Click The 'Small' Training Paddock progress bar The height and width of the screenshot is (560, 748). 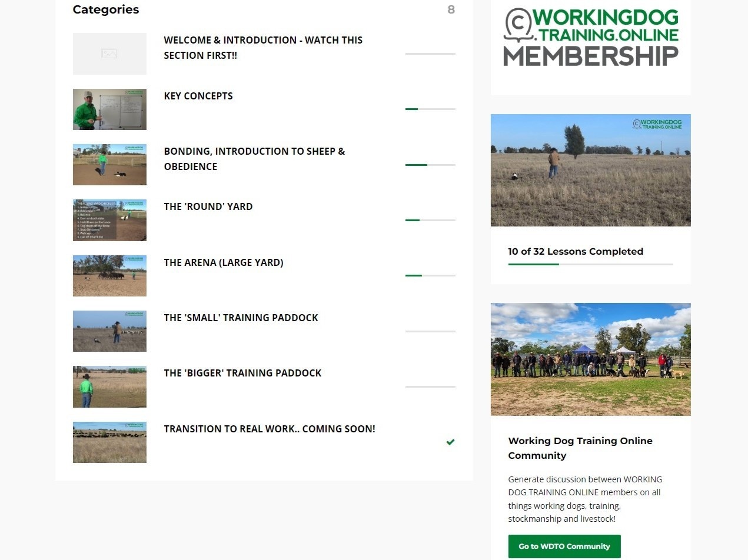click(x=430, y=331)
